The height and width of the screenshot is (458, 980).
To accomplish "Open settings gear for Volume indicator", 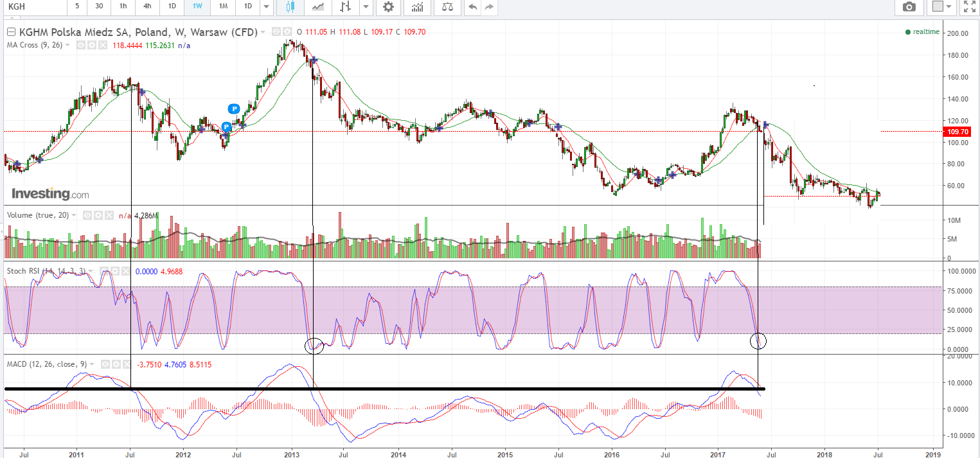I will (x=98, y=215).
